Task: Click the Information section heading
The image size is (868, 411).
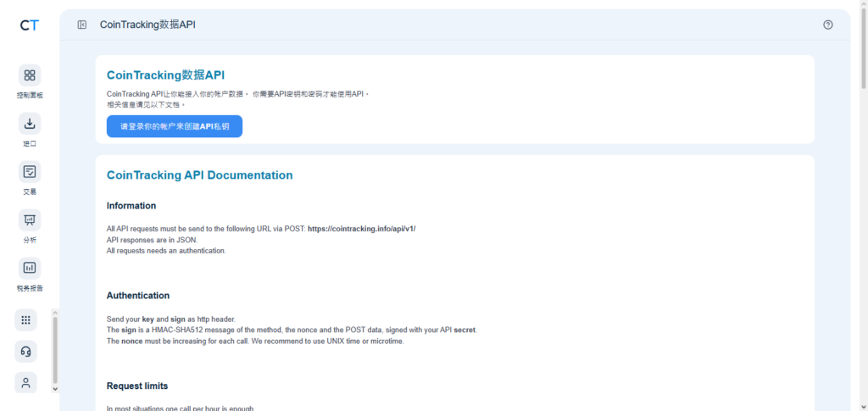Action: click(131, 206)
